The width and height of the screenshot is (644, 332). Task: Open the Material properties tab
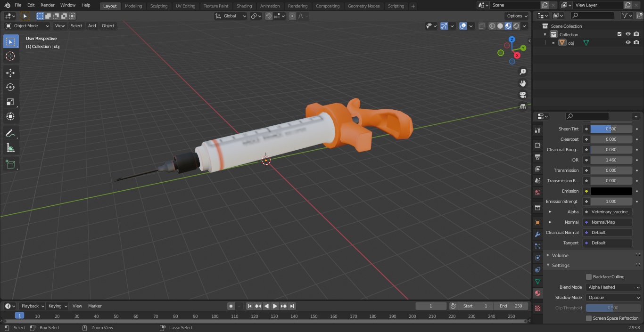(x=537, y=293)
